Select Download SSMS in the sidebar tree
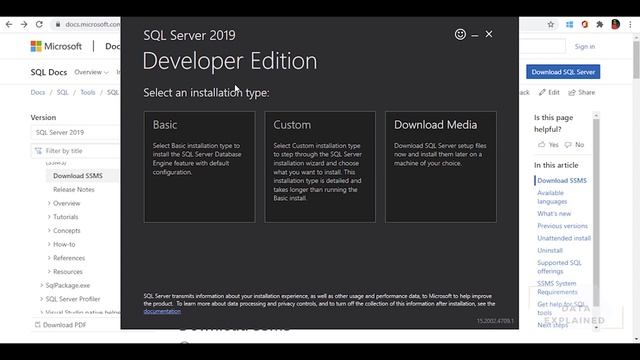640x360 pixels. tap(78, 176)
